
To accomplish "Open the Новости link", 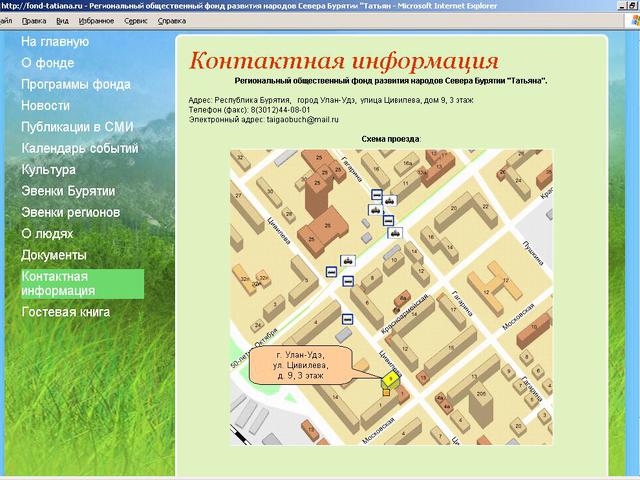I will click(x=45, y=105).
